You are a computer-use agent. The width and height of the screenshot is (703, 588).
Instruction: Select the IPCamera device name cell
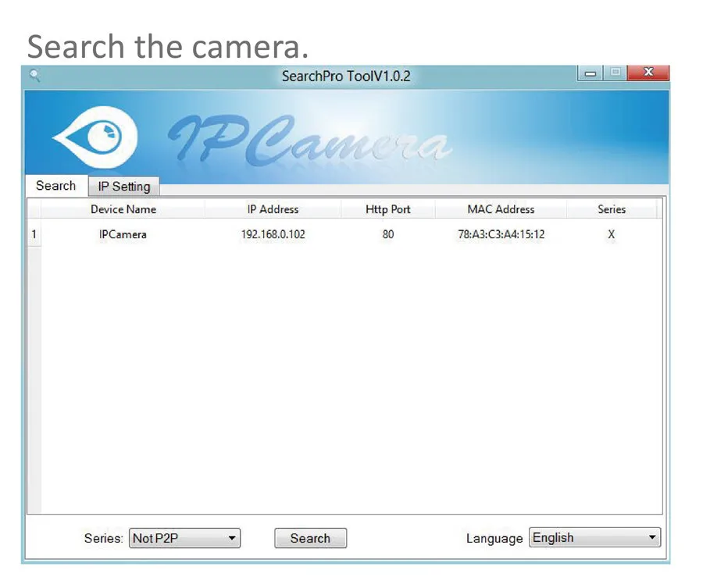[x=123, y=234]
